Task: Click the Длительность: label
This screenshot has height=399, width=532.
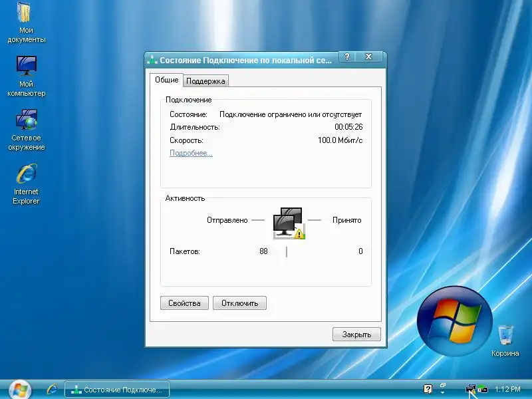Action: 195,127
